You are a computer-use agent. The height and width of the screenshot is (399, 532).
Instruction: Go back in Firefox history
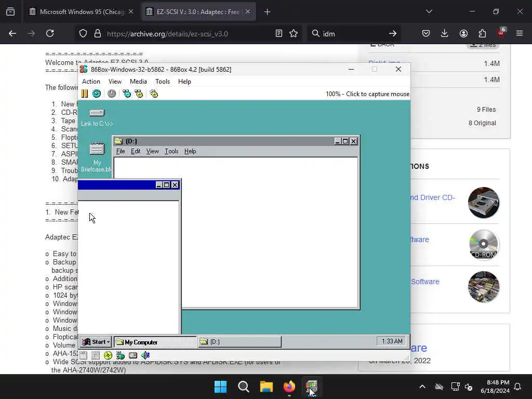[12, 34]
